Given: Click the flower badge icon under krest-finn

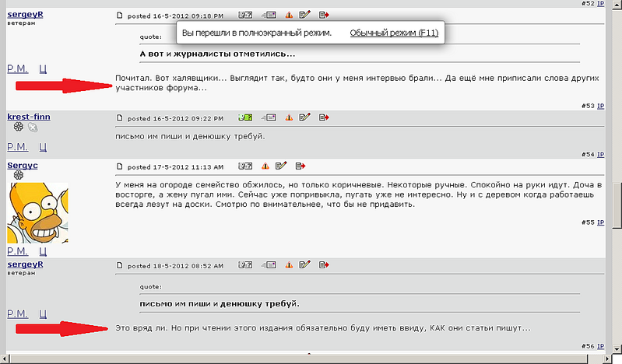Looking at the screenshot, I should pyautogui.click(x=18, y=128).
